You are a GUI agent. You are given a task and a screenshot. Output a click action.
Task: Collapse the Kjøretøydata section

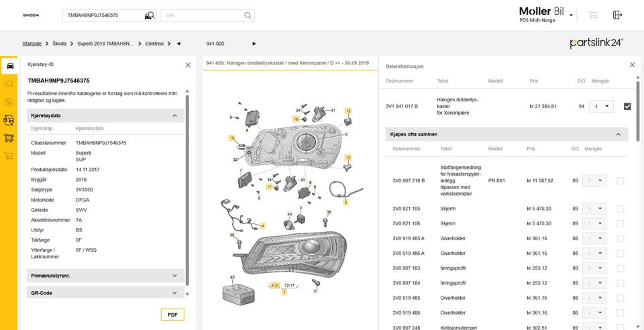(x=105, y=116)
